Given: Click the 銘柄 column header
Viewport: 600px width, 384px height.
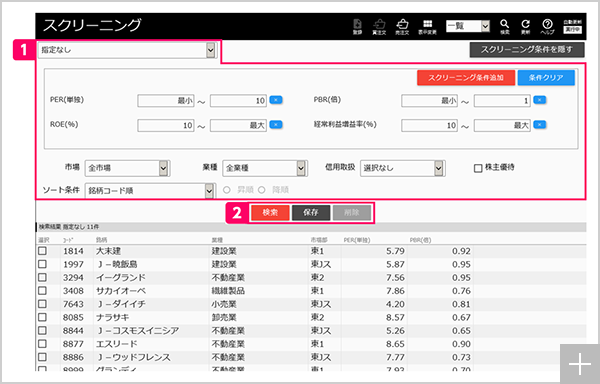Looking at the screenshot, I should [101, 240].
